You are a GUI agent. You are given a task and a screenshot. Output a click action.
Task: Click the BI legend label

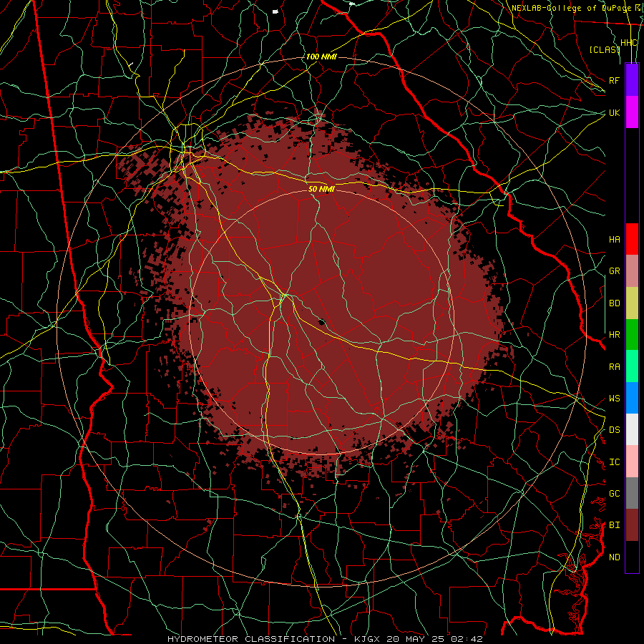pos(615,525)
